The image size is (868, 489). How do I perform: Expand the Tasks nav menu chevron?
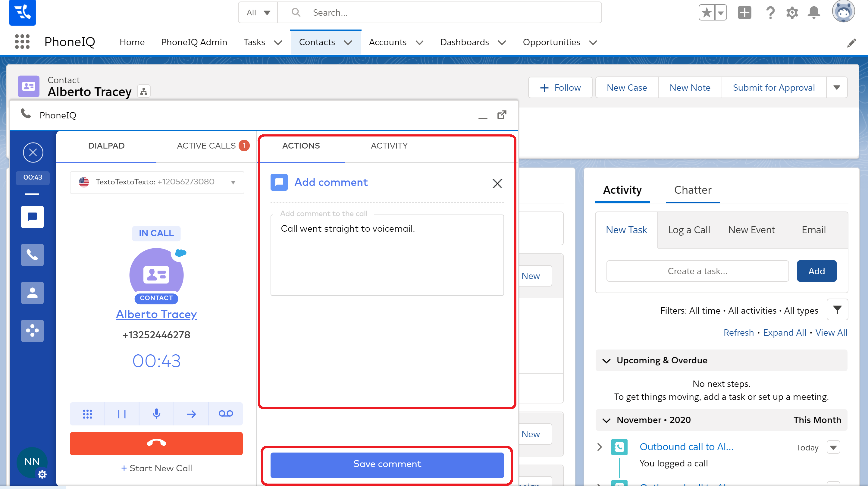click(x=278, y=43)
